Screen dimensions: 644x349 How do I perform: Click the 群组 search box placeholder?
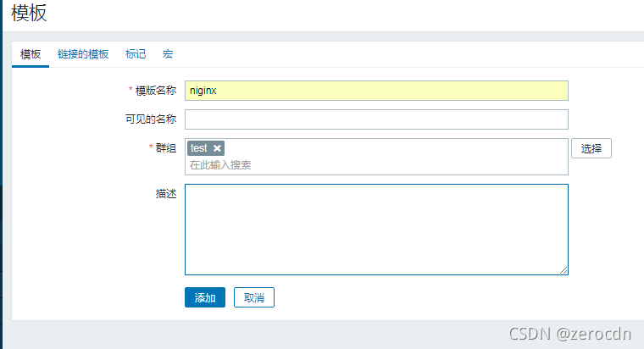pos(220,165)
